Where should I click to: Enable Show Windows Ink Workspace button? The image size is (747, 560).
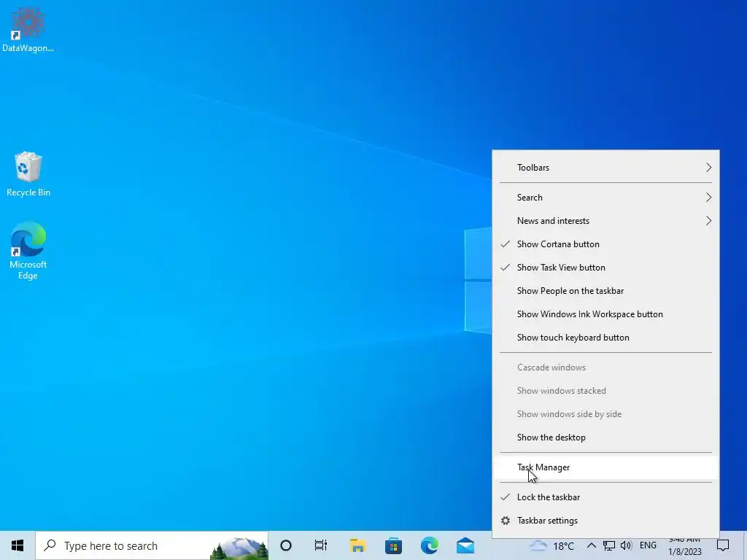[x=605, y=314]
